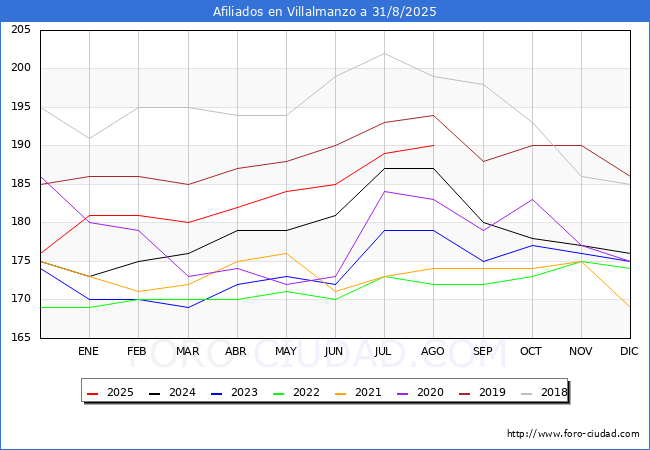The image size is (650, 450).
Task: Click the 2018 gray line low at ENE
Action: 90,138
